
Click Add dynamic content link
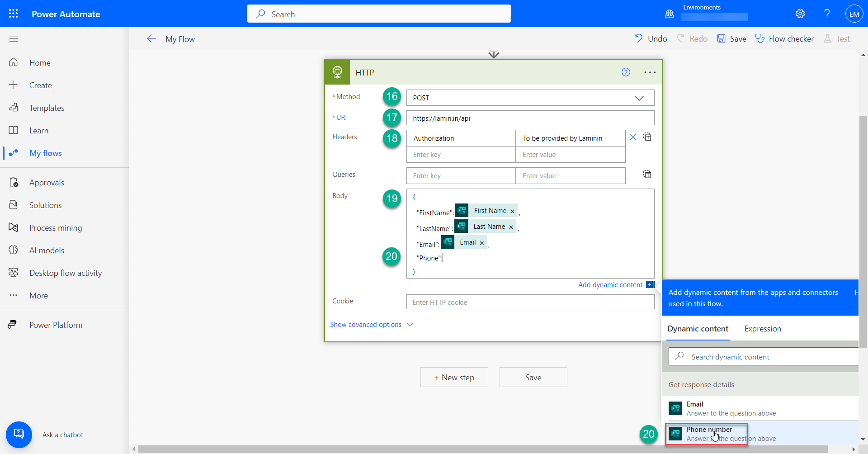[x=610, y=285]
